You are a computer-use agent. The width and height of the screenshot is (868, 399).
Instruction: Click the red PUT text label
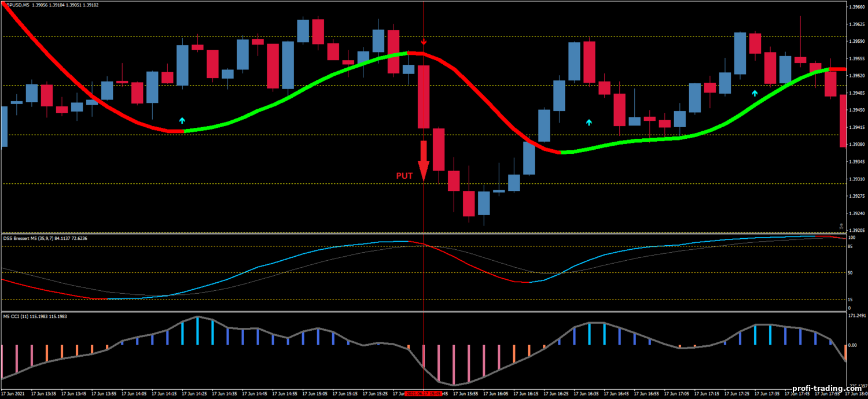(x=404, y=176)
